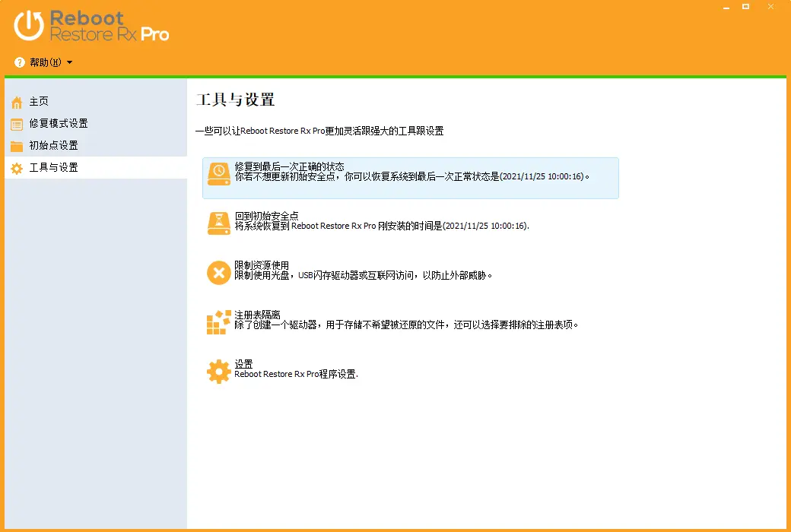Open the 限制资源使用 option

(x=262, y=265)
